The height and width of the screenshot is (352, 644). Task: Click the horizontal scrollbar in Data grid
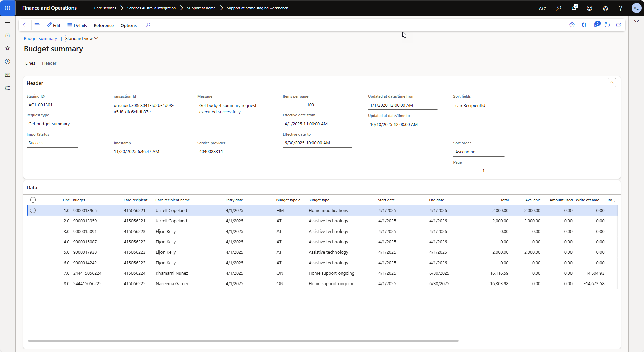pos(243,341)
